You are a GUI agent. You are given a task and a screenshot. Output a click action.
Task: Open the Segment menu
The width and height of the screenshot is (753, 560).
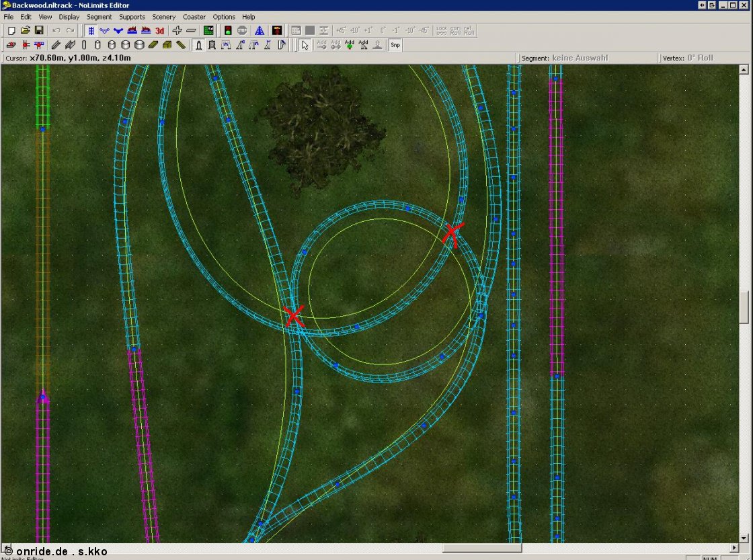99,17
